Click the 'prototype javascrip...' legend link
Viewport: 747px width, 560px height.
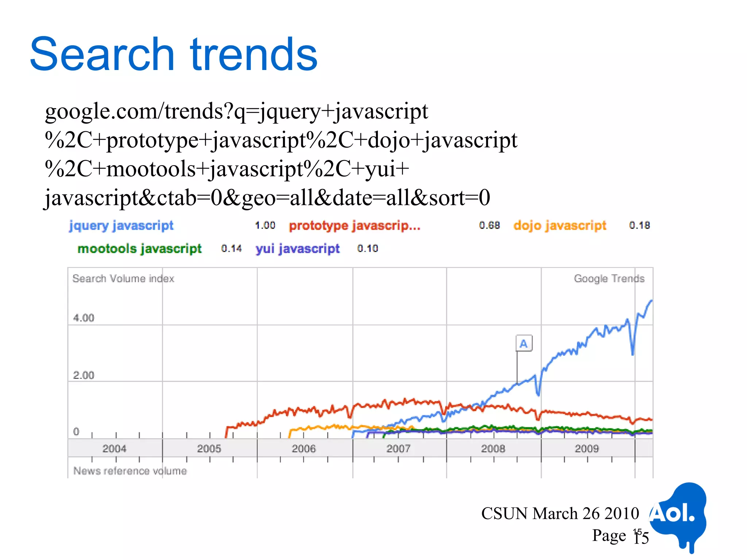[355, 226]
